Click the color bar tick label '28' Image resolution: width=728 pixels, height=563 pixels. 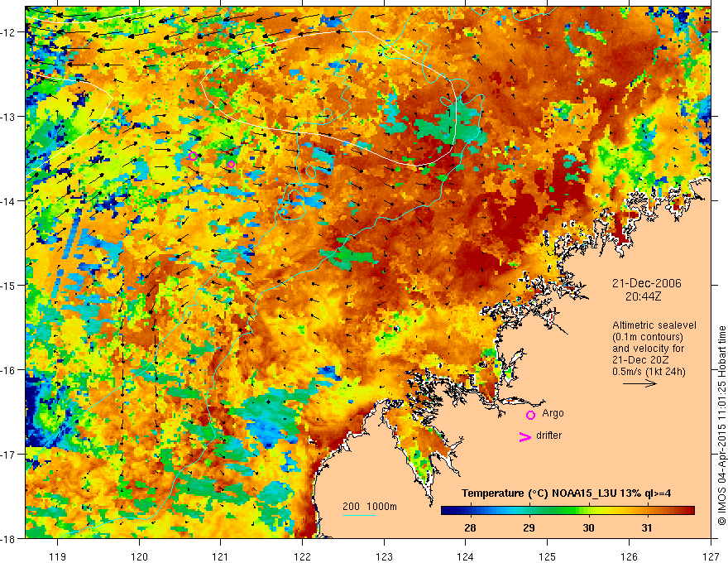click(470, 527)
